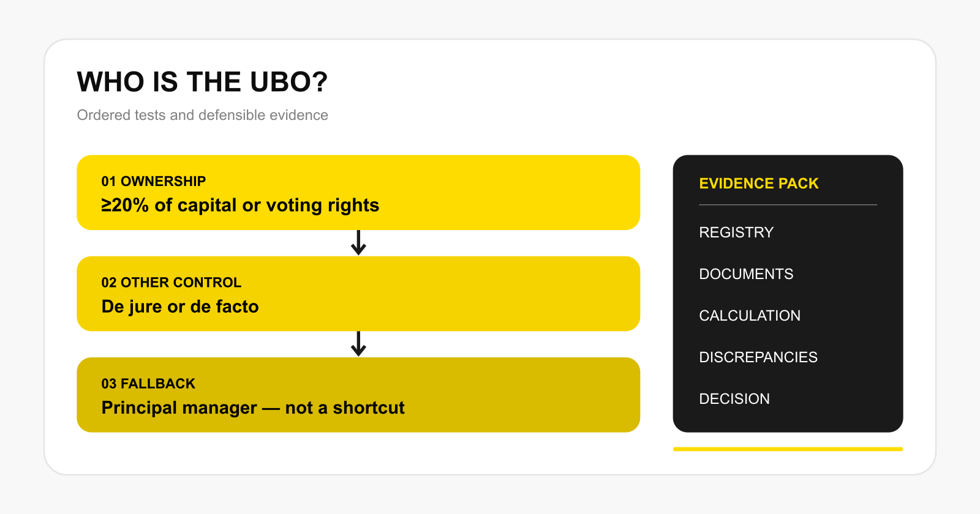Viewport: 980px width, 514px height.
Task: Click Principal manager — not a shortcut text
Action: [253, 408]
